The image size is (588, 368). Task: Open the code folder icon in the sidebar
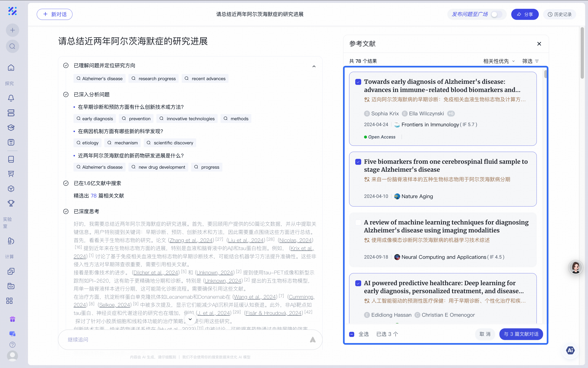coord(11,286)
